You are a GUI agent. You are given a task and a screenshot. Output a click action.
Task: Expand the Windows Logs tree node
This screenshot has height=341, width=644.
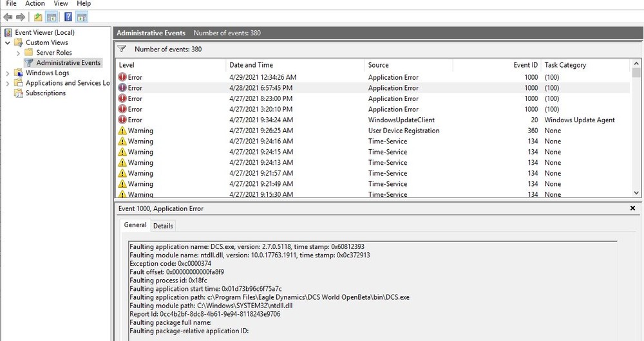[7, 73]
